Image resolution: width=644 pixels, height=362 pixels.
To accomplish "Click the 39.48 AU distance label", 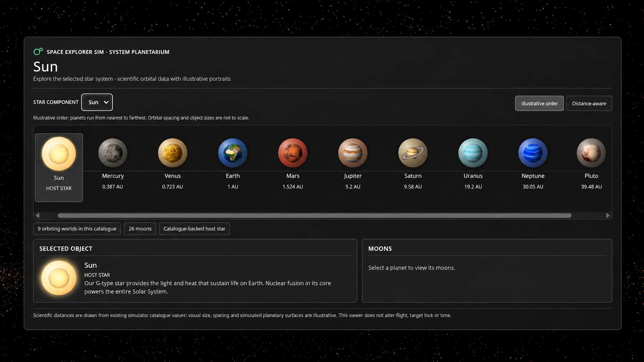I will pos(592,187).
